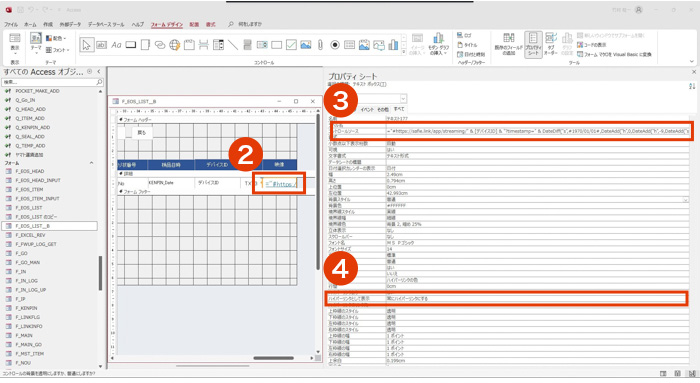
Task: Open the Themes dropdown
Action: tap(36, 43)
